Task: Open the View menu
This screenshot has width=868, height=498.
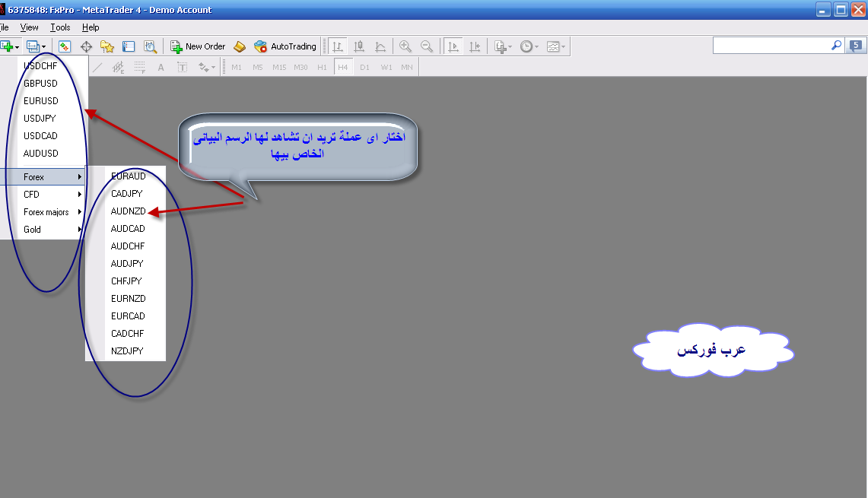Action: (x=30, y=27)
